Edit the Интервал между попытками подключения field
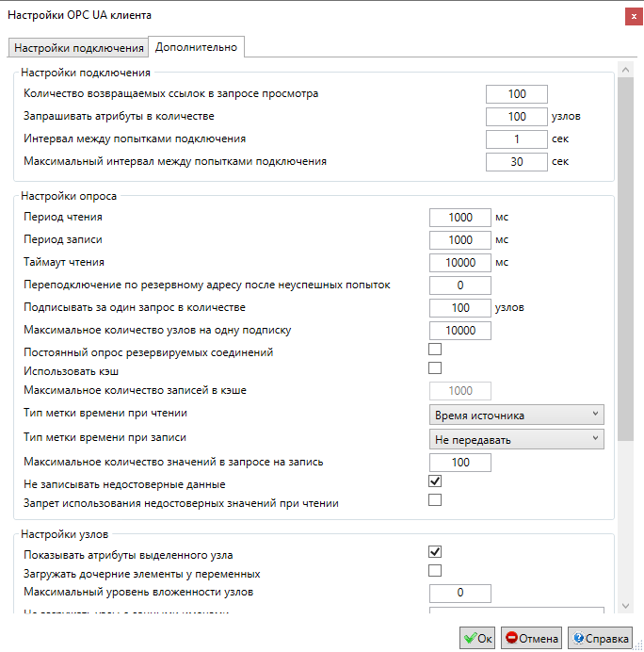644x652 pixels. (x=517, y=139)
